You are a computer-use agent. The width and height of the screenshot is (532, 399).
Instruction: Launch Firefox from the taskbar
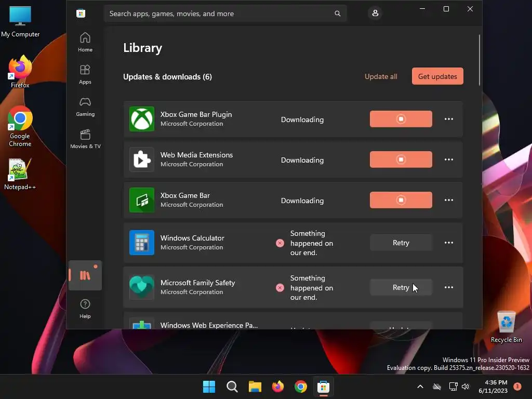pyautogui.click(x=278, y=387)
